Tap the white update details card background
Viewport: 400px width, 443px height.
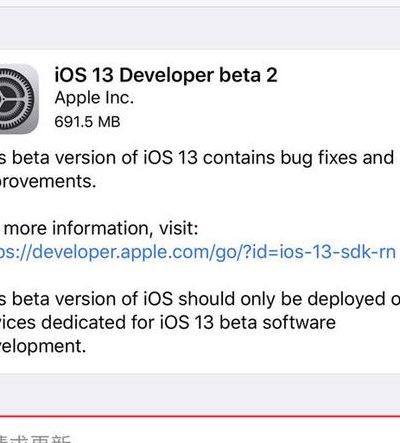click(200, 212)
